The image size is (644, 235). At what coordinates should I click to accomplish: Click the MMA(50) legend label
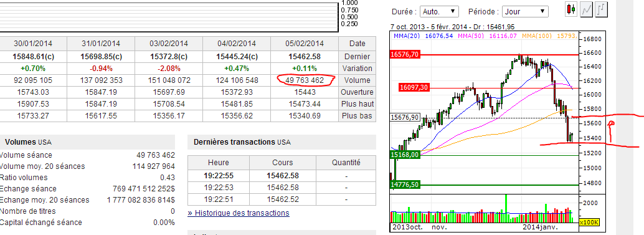(471, 36)
